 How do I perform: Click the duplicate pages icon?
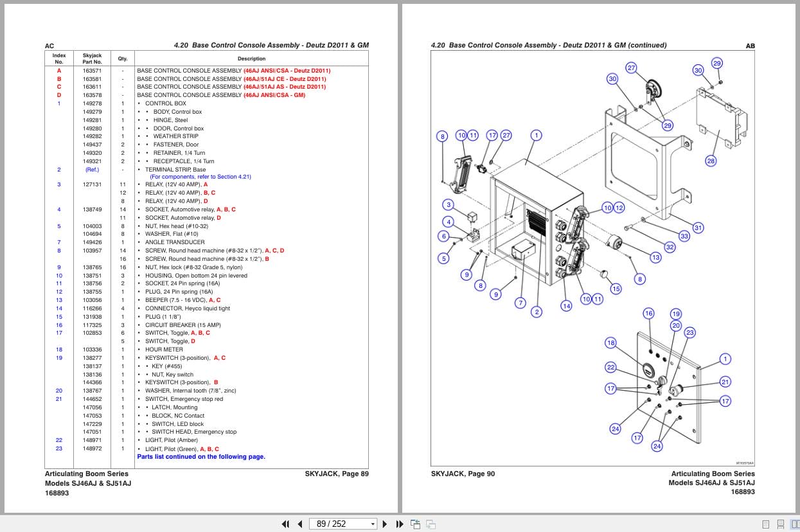[x=431, y=524]
